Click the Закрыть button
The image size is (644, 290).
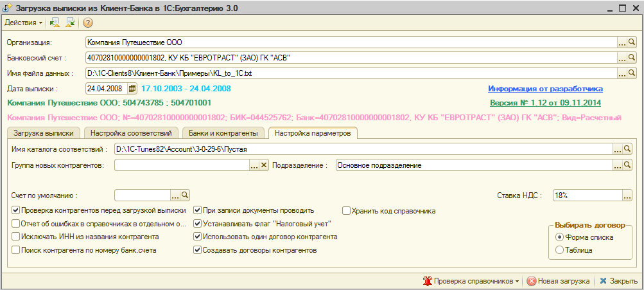point(618,282)
